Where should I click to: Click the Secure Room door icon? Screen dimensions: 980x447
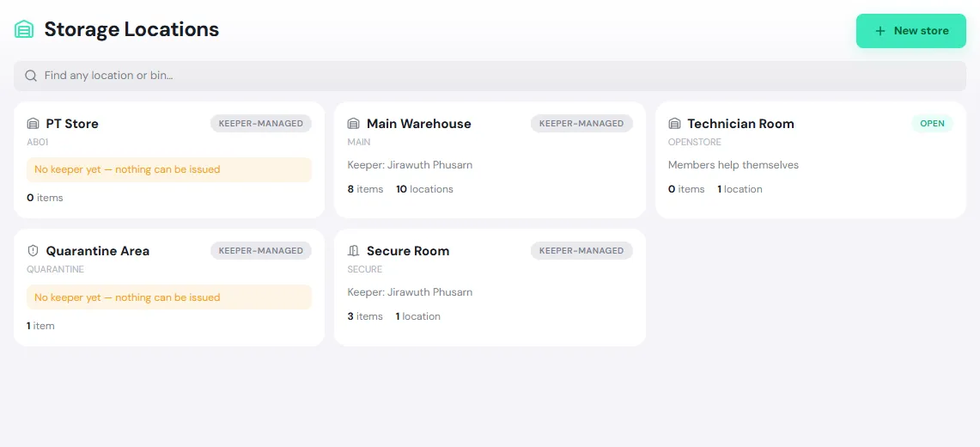point(354,251)
